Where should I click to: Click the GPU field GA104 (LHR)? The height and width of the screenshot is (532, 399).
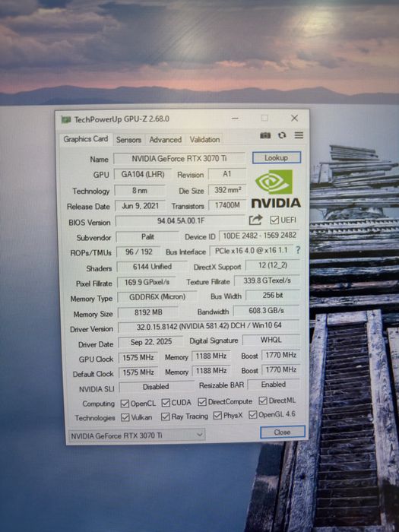[x=143, y=174]
